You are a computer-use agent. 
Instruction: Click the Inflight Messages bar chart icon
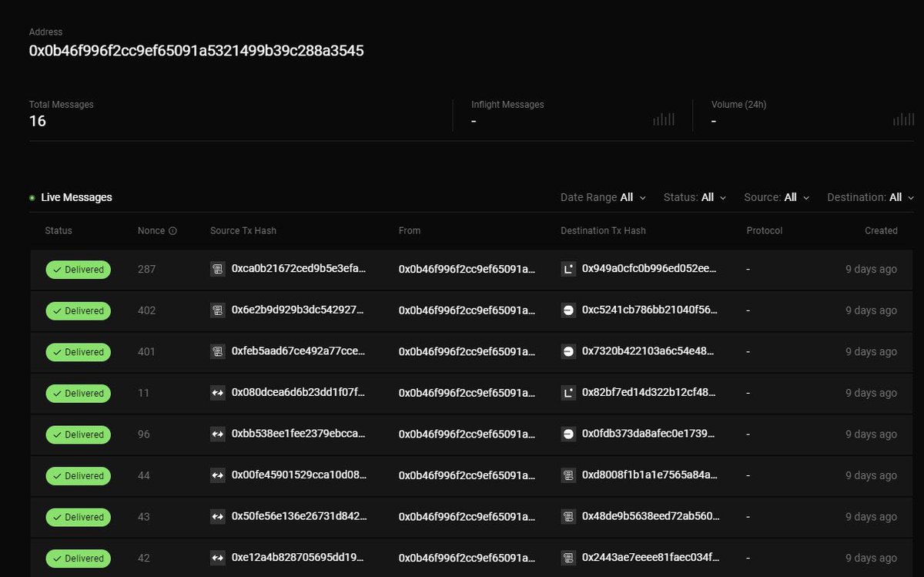pyautogui.click(x=664, y=119)
